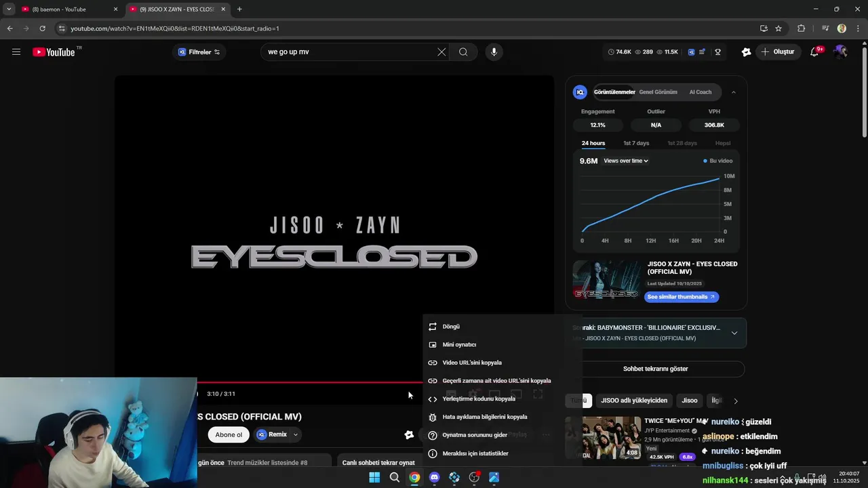Click the white sparkle icon beside Oluştur
868x488 pixels.
pyautogui.click(x=747, y=52)
